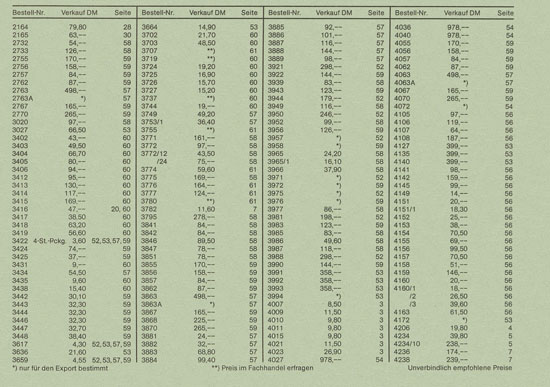The height and width of the screenshot is (387, 550).
Task: Click the 4063A entry
Action: (404, 83)
